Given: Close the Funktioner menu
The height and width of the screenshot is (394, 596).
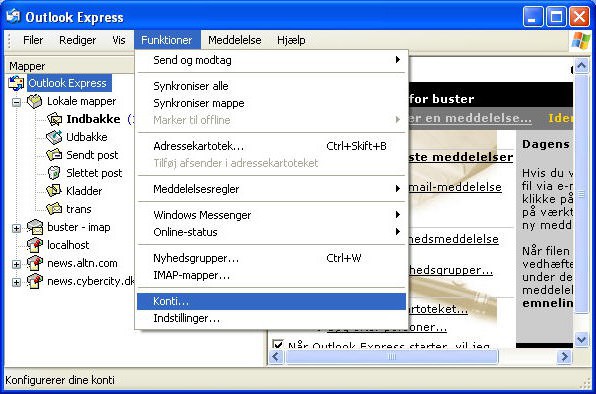Looking at the screenshot, I should (x=167, y=40).
